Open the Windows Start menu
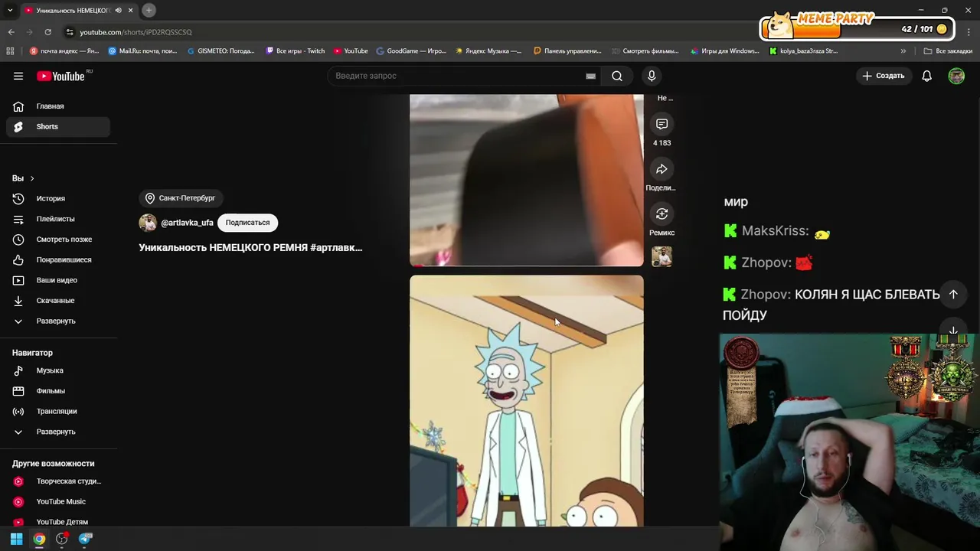 coord(16,539)
